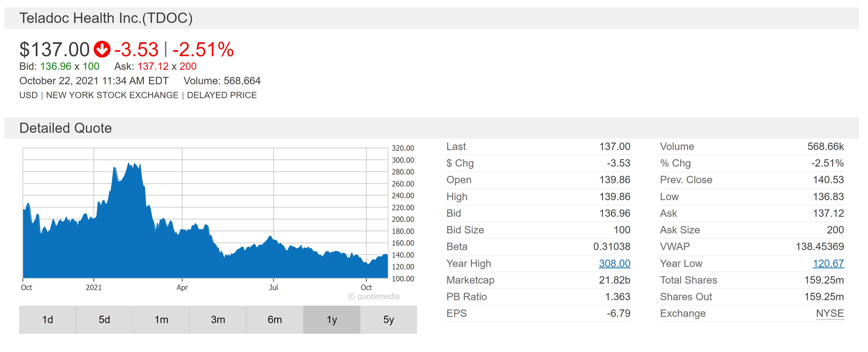Select the 1y chart range

point(331,319)
